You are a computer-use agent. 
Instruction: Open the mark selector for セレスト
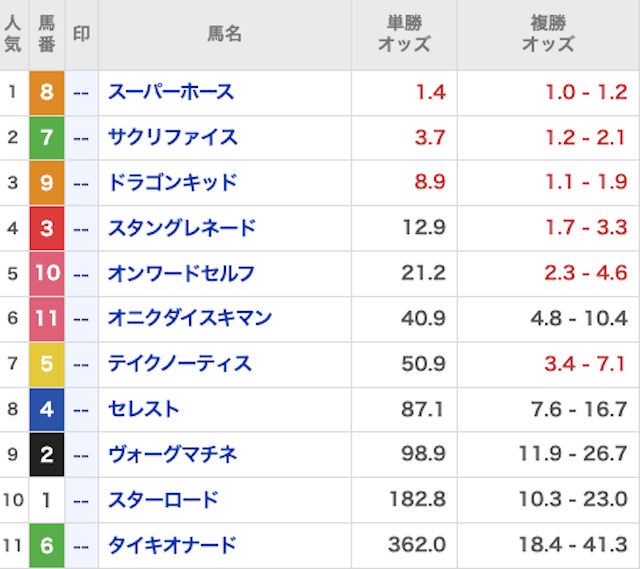pyautogui.click(x=82, y=409)
